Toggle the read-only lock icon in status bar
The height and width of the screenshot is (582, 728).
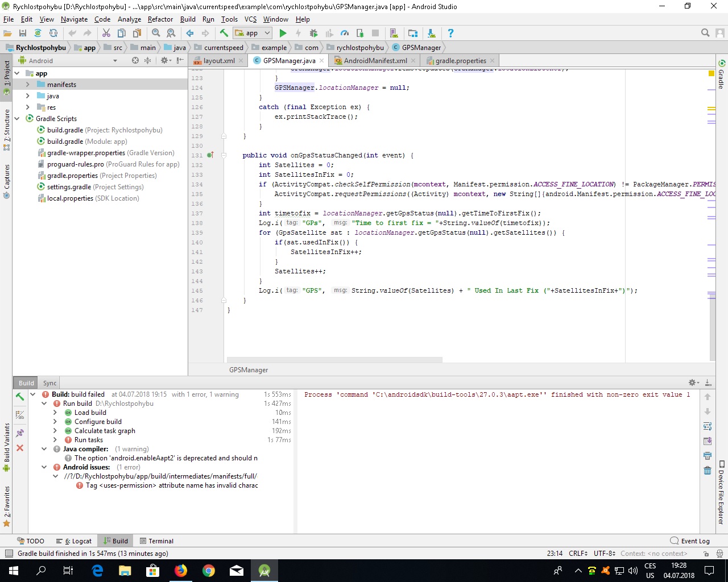tap(706, 554)
